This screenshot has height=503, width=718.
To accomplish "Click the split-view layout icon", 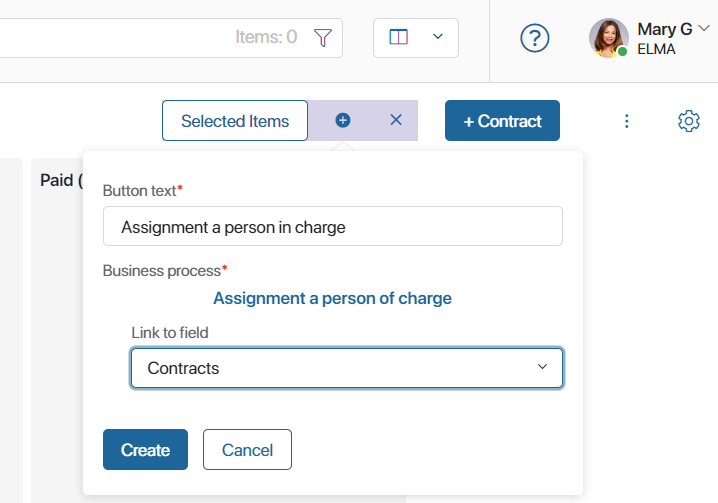I will click(x=398, y=37).
